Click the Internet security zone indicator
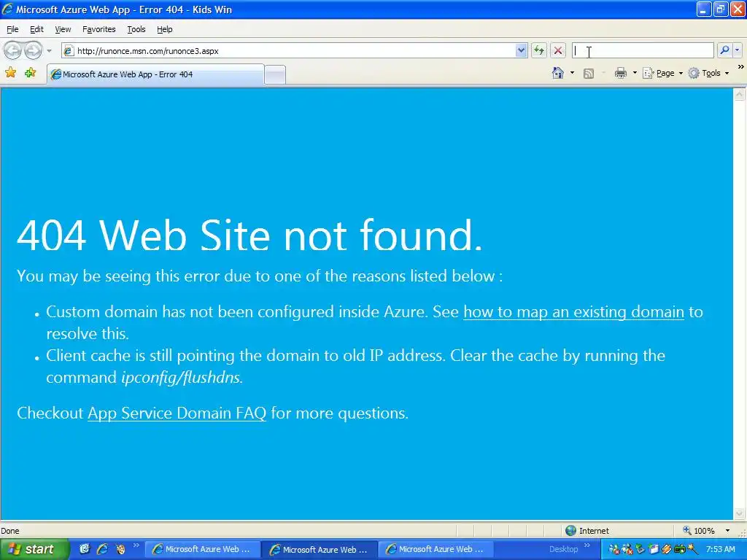747x560 pixels. [x=587, y=531]
